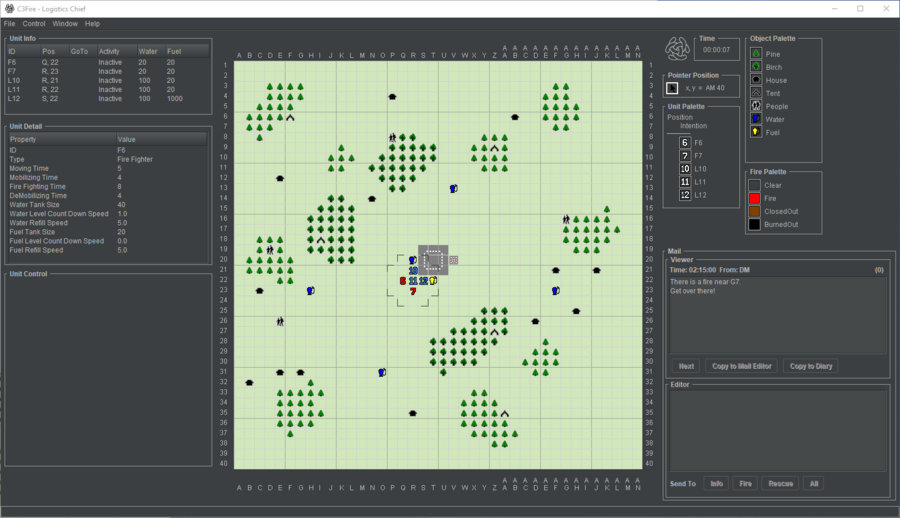The width and height of the screenshot is (900, 518).
Task: Pick the red Fire swatch
Action: (756, 199)
